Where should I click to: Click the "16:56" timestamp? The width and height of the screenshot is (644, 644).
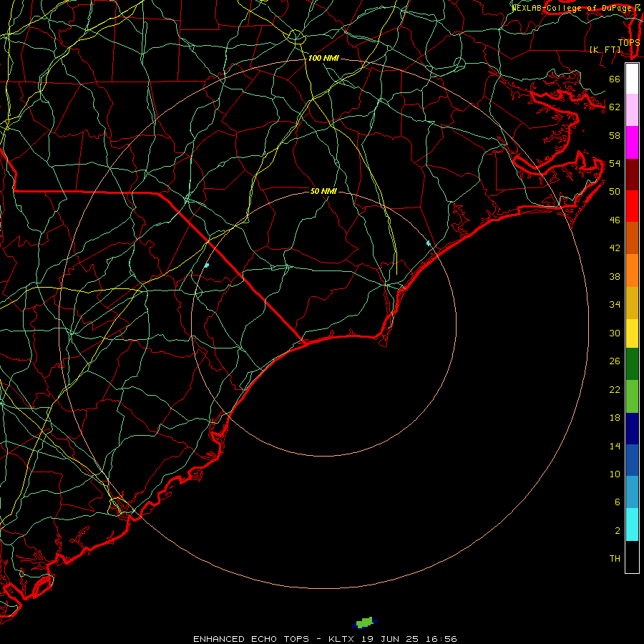[x=440, y=639]
